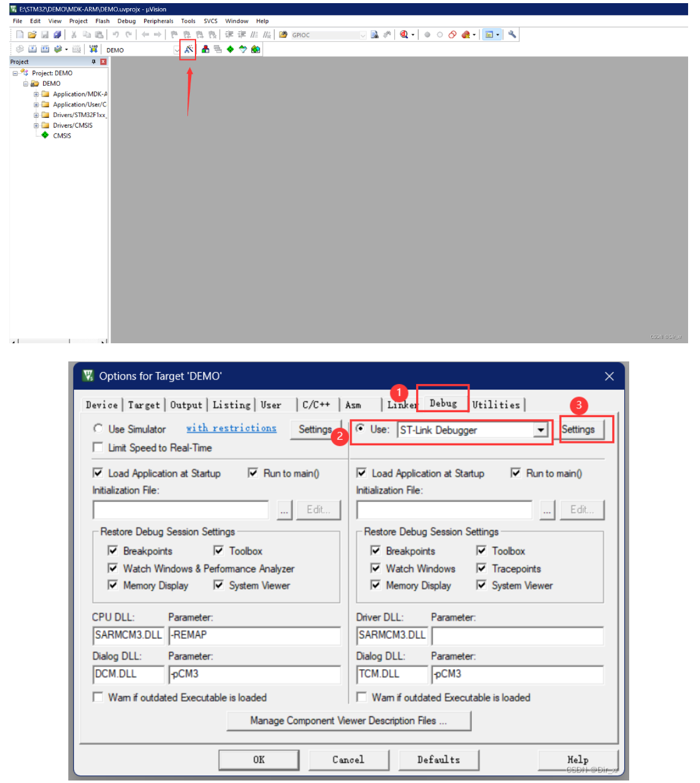
Task: Open Options for Target magic wand icon
Action: pos(188,49)
